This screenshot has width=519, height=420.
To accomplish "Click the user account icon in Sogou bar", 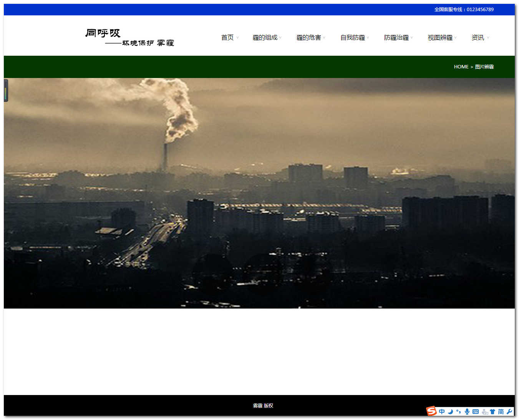I will (x=485, y=412).
